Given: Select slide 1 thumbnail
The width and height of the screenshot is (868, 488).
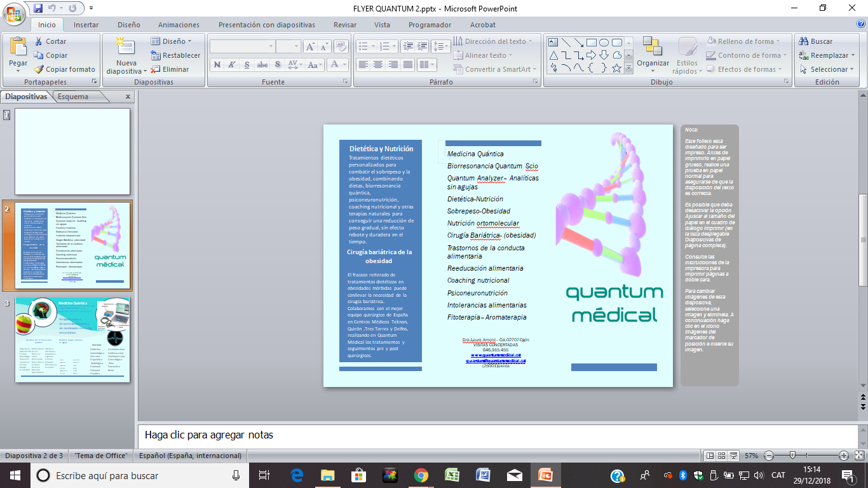Looking at the screenshot, I should tap(72, 151).
